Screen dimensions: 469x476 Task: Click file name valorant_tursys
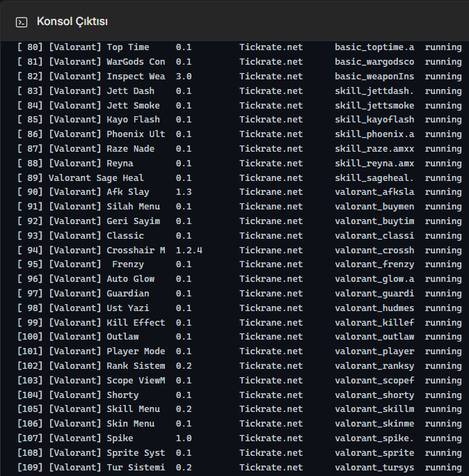point(374,467)
